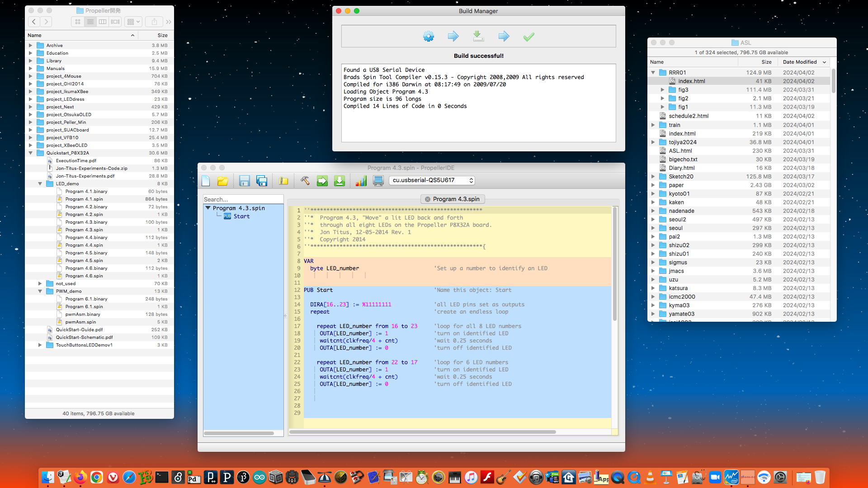Click the green checkmark in Build Manager

(528, 37)
